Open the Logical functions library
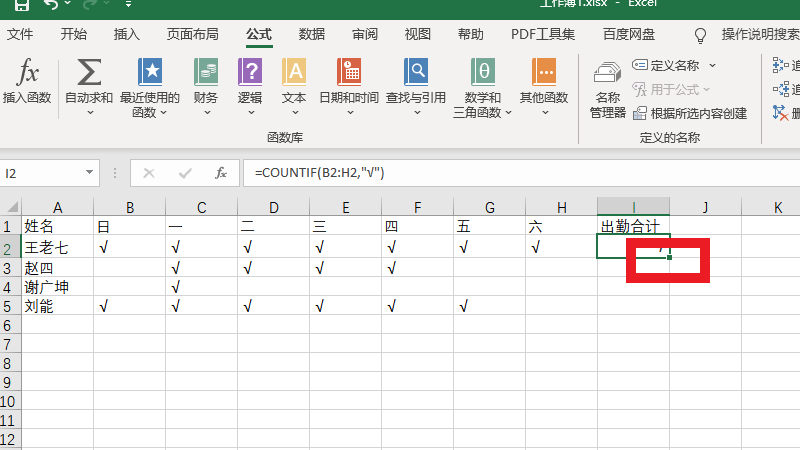The height and width of the screenshot is (450, 800). (x=250, y=73)
